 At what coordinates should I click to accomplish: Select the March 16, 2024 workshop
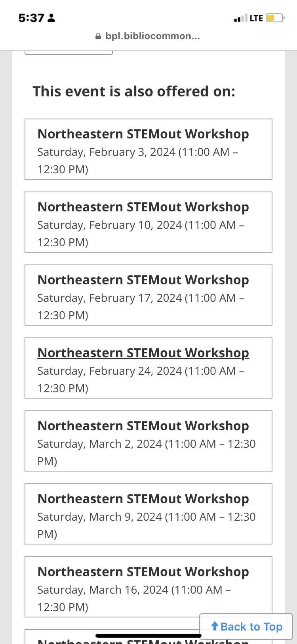tap(148, 587)
